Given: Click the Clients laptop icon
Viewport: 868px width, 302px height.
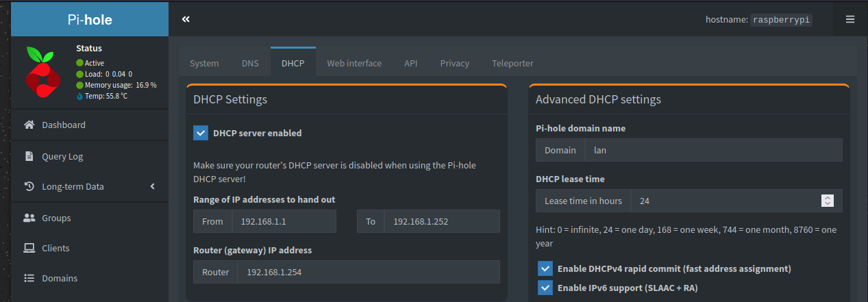Looking at the screenshot, I should click(x=29, y=248).
